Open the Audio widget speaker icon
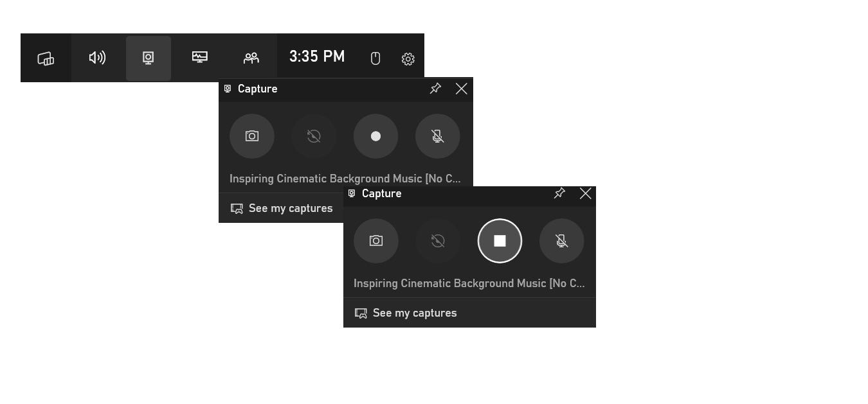The width and height of the screenshot is (868, 404). pyautogui.click(x=97, y=58)
